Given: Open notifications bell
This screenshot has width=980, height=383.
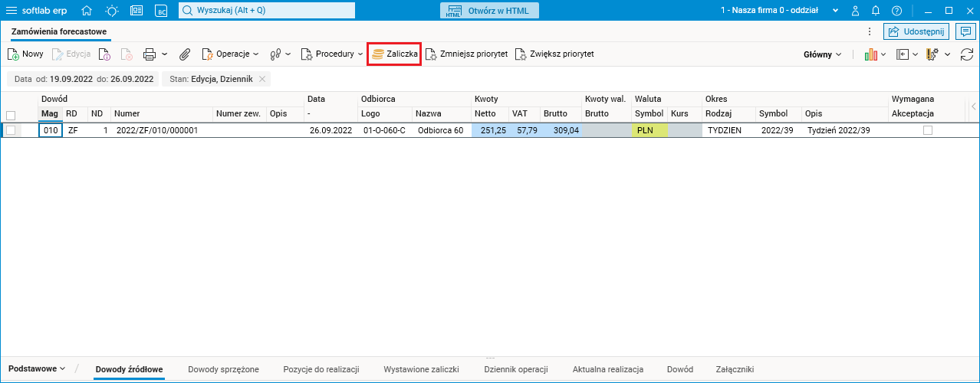Looking at the screenshot, I should [x=876, y=11].
